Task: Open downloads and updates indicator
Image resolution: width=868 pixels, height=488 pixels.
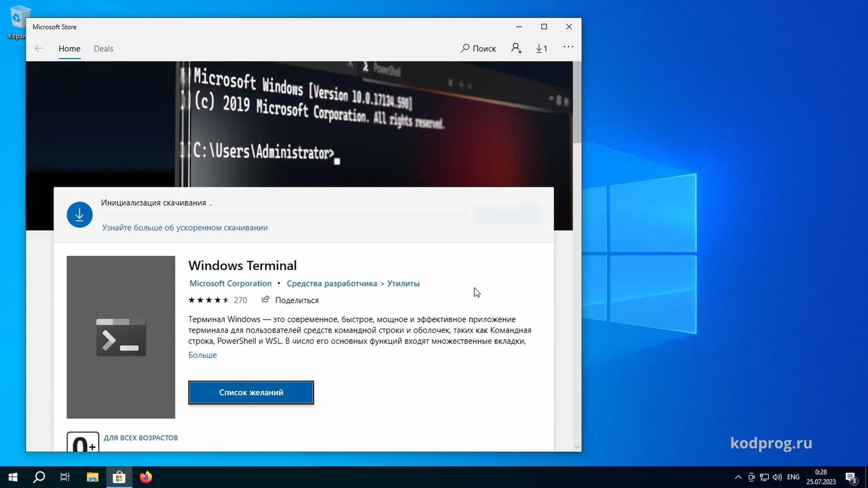Action: pos(542,48)
